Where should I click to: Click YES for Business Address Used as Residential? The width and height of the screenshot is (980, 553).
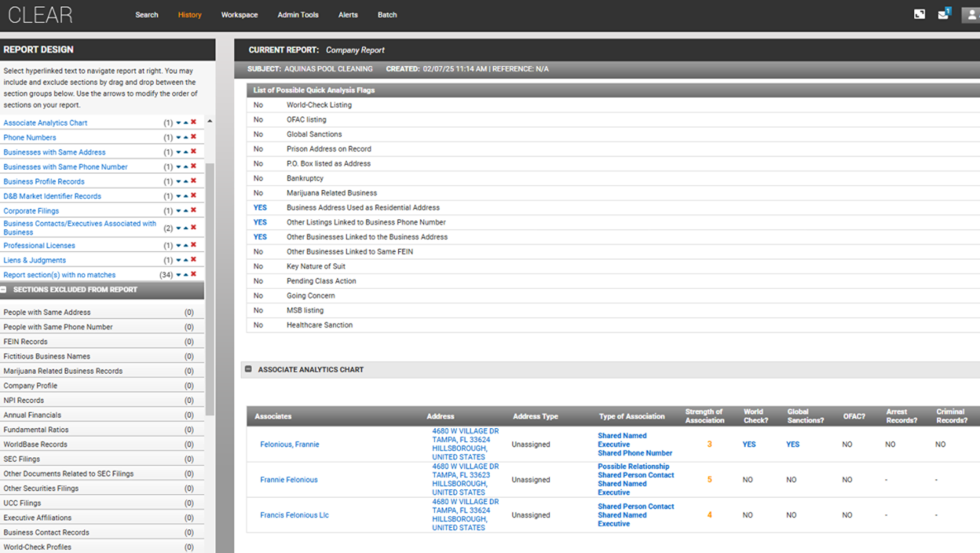260,208
